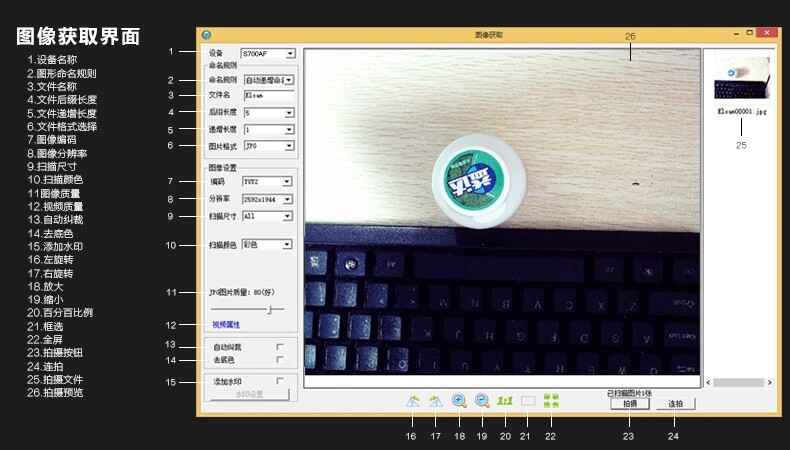Check the 添加水印 checkbox

click(280, 381)
